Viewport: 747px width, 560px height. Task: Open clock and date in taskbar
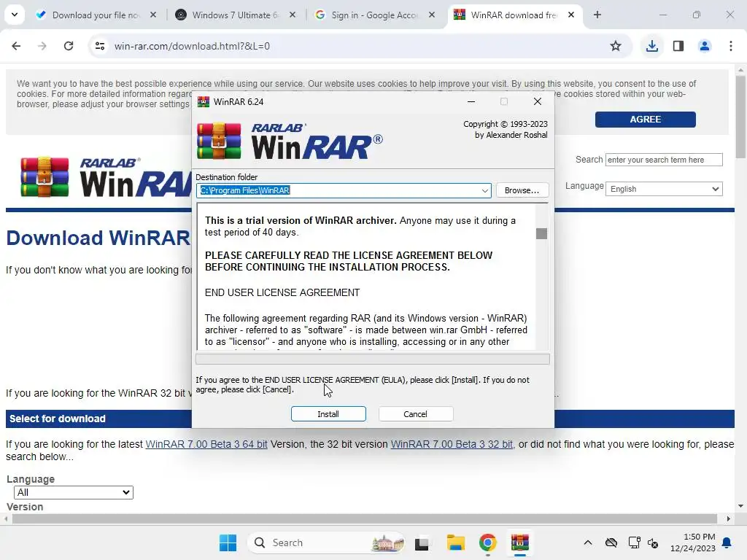tap(693, 542)
